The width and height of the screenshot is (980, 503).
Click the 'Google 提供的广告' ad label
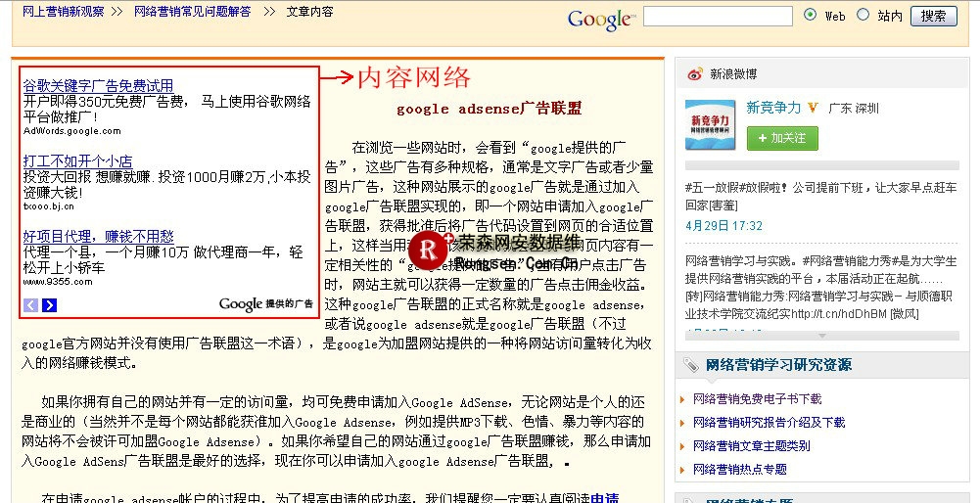266,304
